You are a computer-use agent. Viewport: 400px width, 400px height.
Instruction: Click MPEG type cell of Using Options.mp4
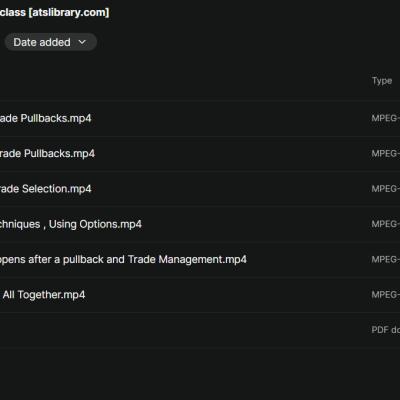tap(386, 224)
